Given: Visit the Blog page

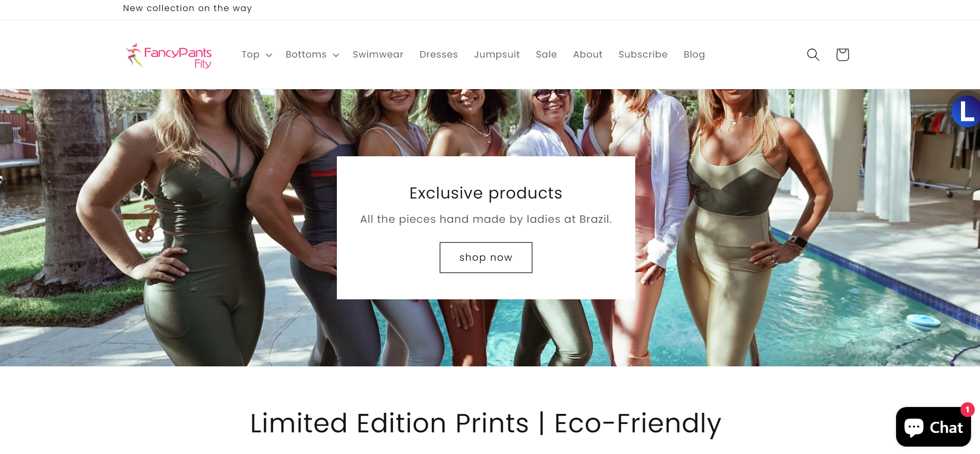Looking at the screenshot, I should tap(694, 54).
